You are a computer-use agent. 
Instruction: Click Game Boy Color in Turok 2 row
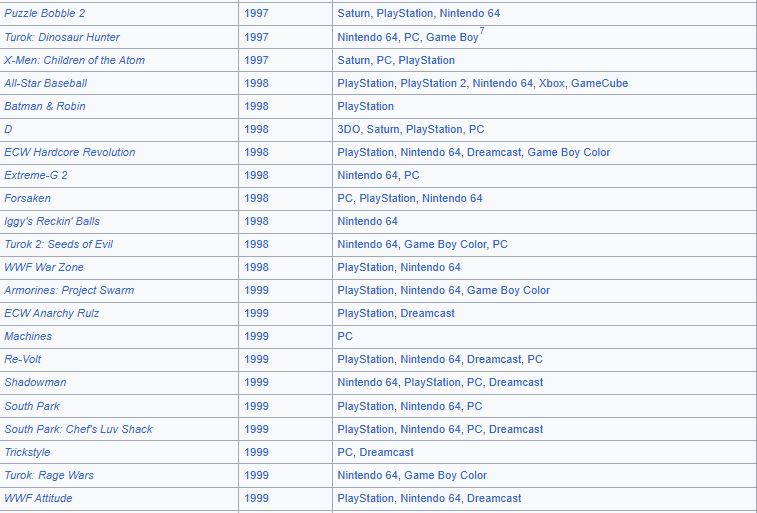(445, 244)
